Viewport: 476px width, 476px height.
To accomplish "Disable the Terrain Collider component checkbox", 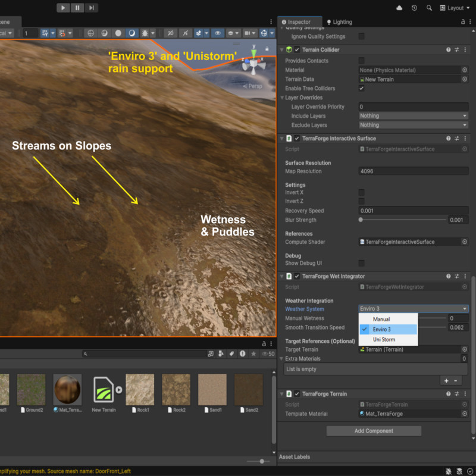I will click(x=297, y=49).
